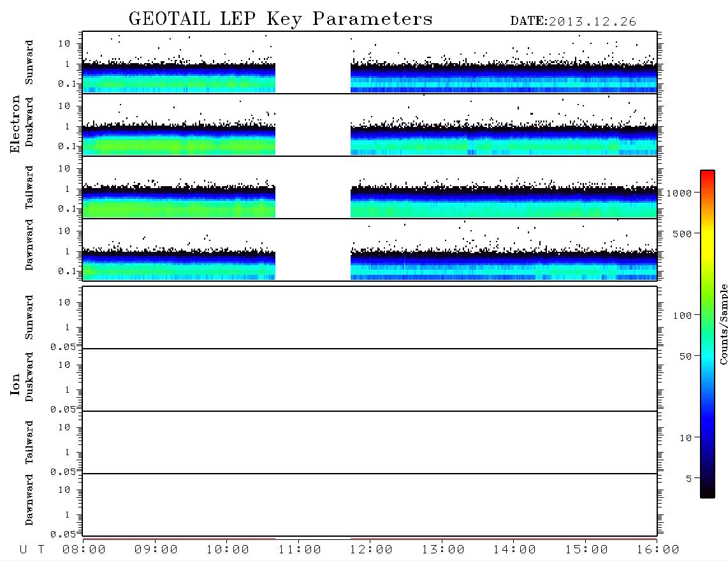Click the 10 colorbar tick label

click(x=685, y=438)
